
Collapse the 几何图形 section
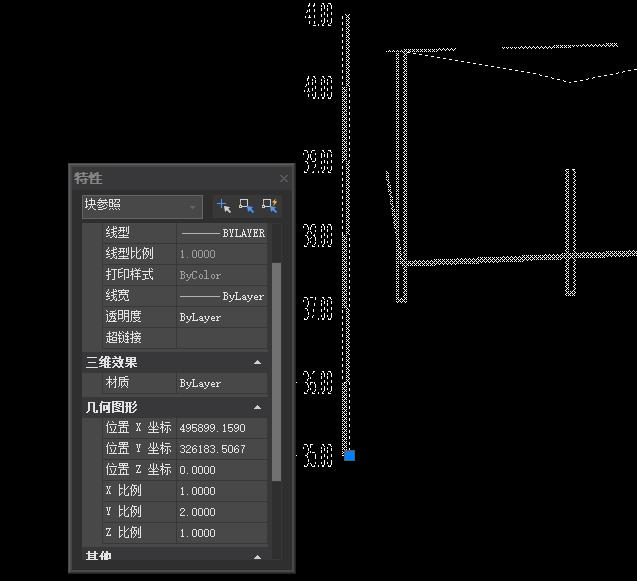tap(257, 407)
